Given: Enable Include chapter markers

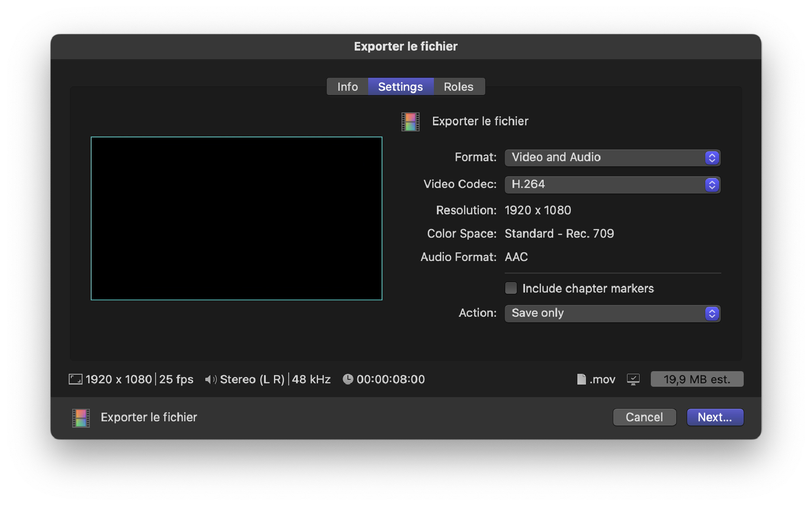Looking at the screenshot, I should [x=511, y=288].
